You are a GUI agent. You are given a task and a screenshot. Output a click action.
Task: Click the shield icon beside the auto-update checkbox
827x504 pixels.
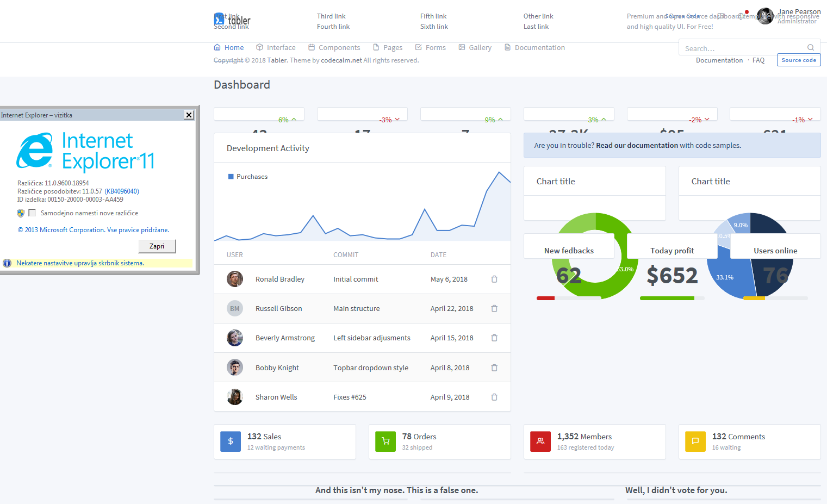point(21,213)
